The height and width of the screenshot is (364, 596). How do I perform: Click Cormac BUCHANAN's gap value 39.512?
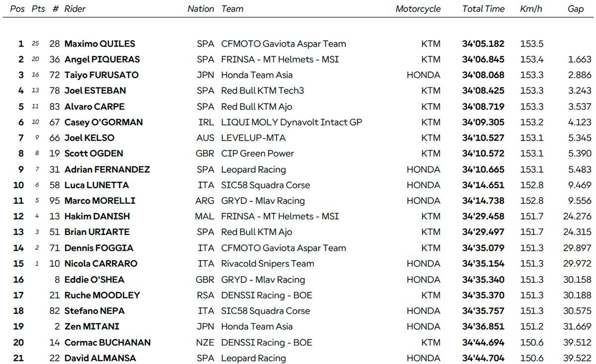pyautogui.click(x=577, y=342)
